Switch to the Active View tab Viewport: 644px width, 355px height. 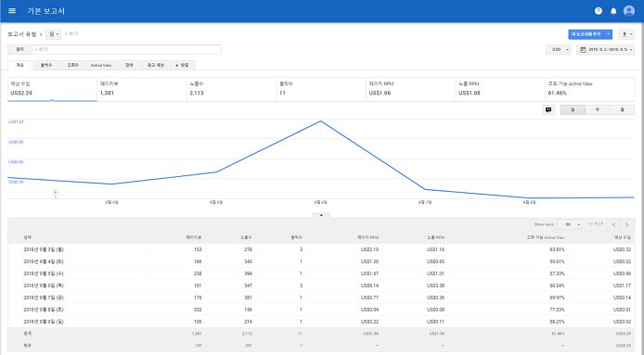pos(101,65)
